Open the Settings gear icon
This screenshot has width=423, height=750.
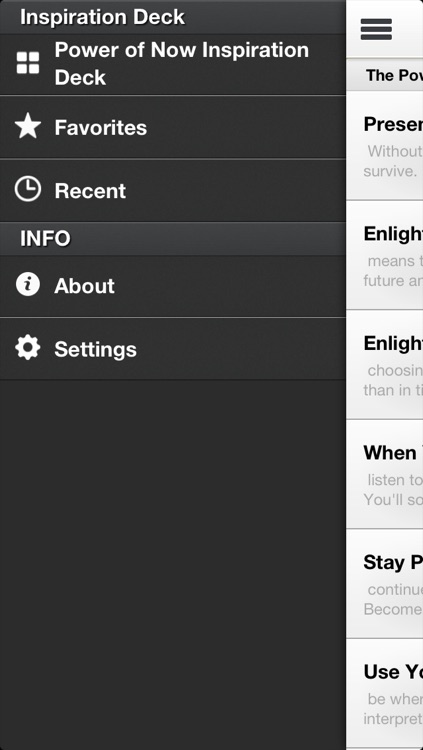pyautogui.click(x=28, y=348)
